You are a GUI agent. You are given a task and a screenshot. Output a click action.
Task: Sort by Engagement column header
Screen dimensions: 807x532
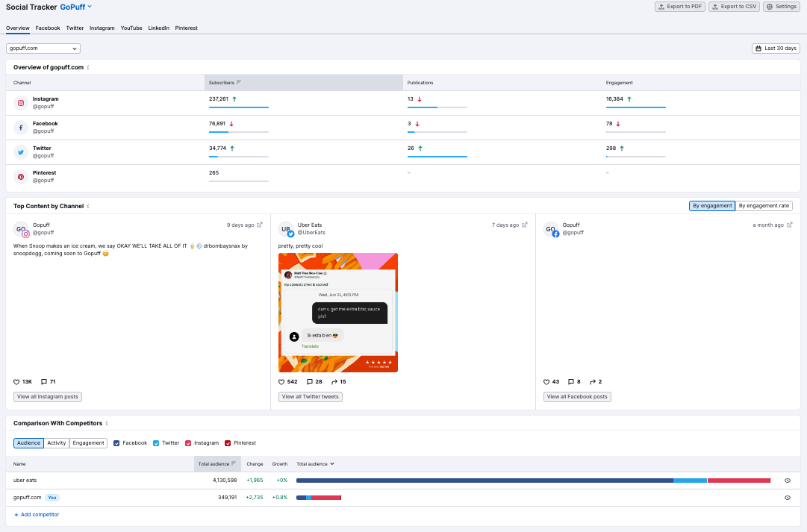(619, 83)
